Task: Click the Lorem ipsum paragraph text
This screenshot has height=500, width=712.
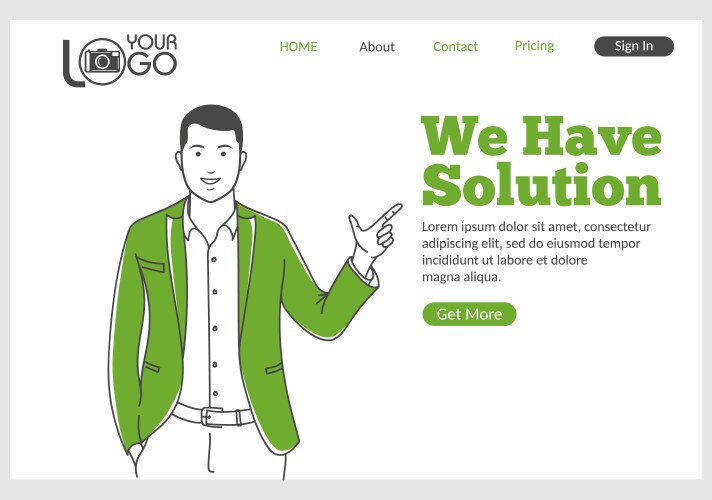Action: (536, 251)
